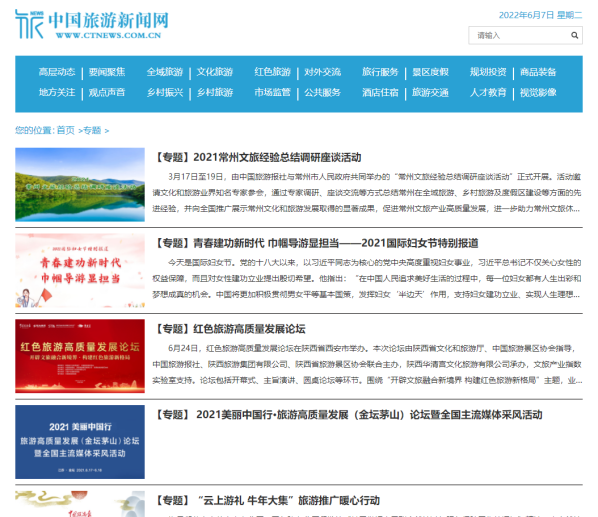Open the 旅游交通 menu item
Screen dimensions: 598x517
(430, 93)
